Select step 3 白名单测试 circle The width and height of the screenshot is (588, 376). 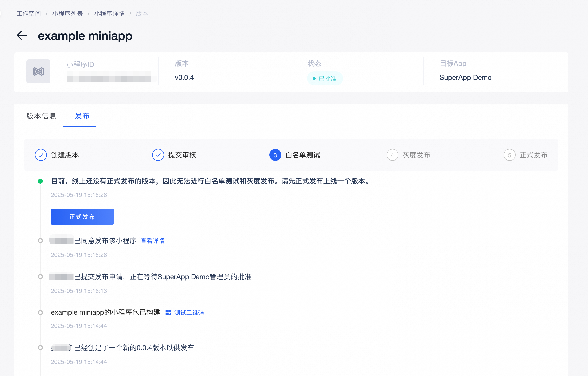point(275,155)
